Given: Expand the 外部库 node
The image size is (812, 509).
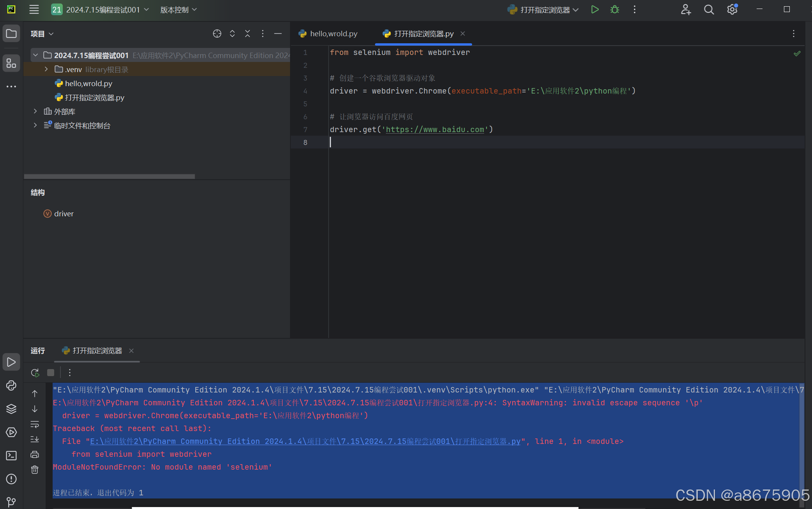Looking at the screenshot, I should tap(35, 111).
